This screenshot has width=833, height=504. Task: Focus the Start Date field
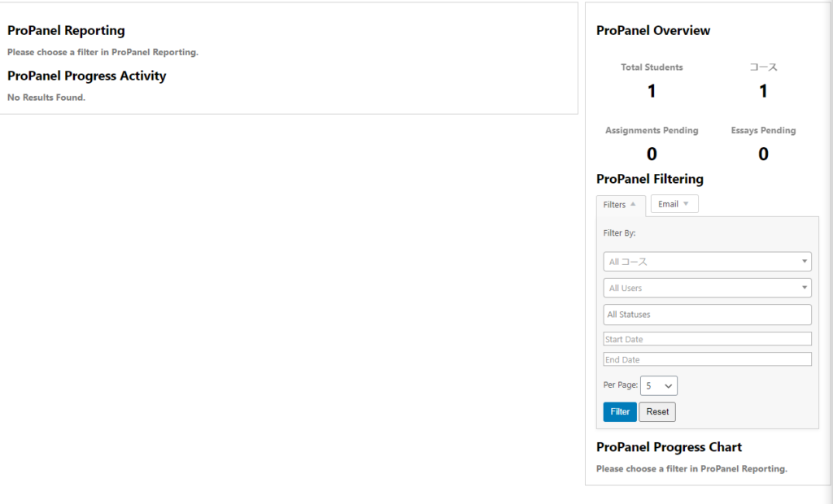point(707,339)
